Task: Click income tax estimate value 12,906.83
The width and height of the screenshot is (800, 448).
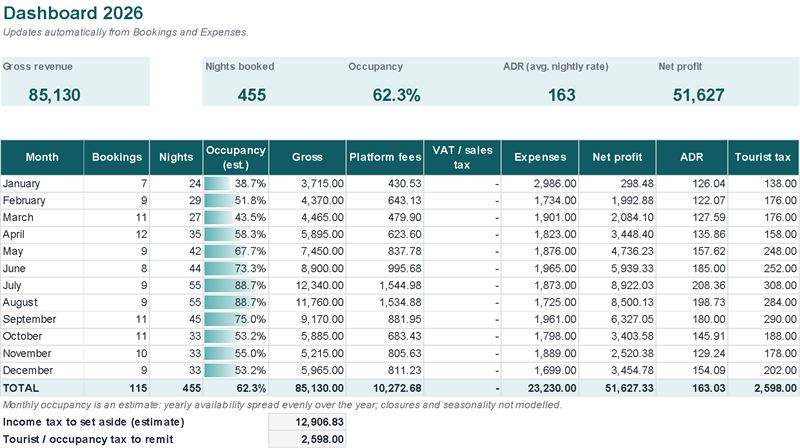Action: [x=308, y=422]
